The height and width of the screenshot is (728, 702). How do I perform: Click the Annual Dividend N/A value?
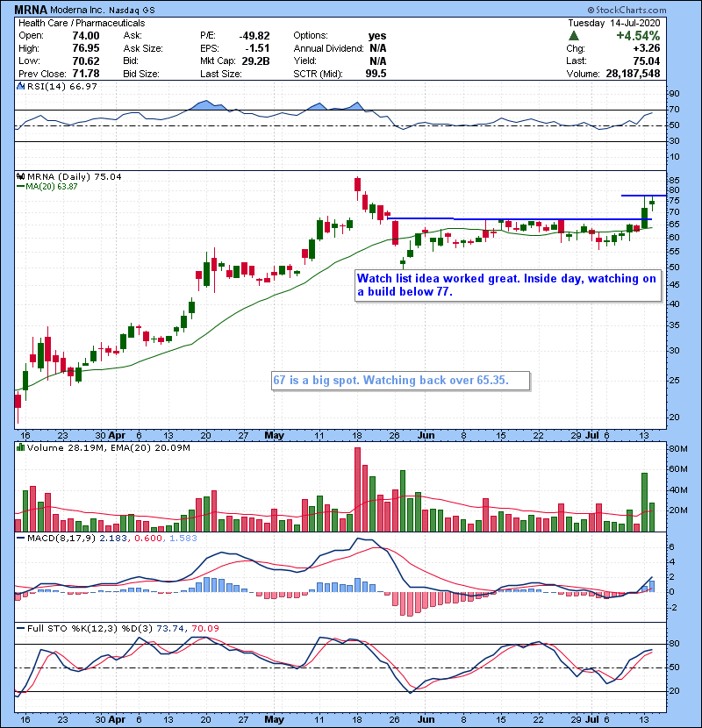coord(377,48)
